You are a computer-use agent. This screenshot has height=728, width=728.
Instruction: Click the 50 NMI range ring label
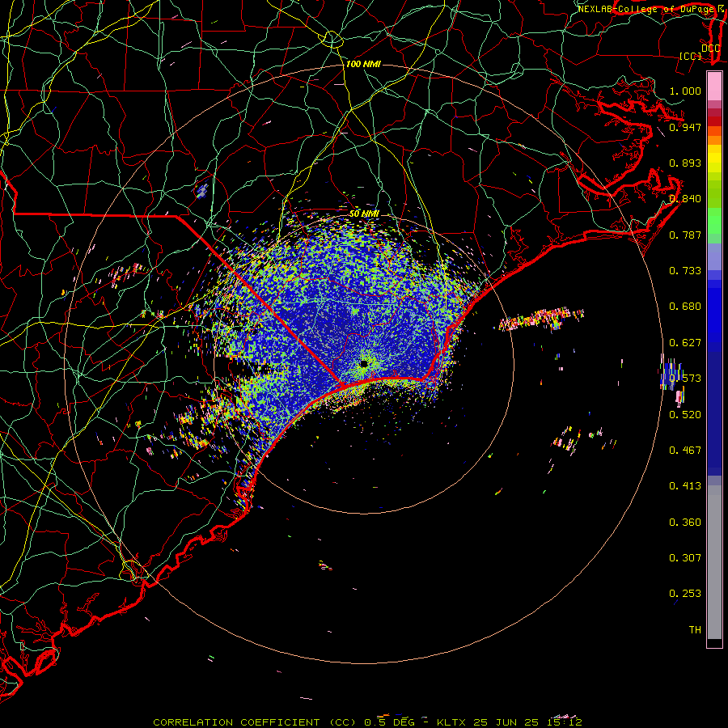[x=364, y=214]
